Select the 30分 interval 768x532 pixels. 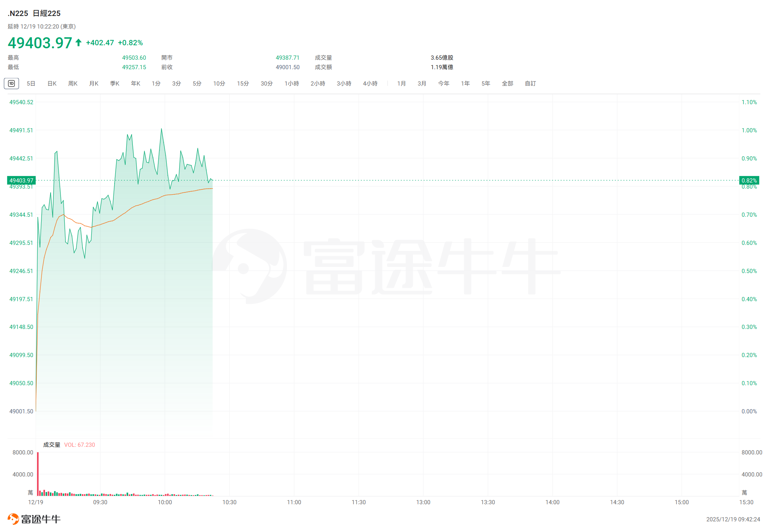(x=266, y=83)
